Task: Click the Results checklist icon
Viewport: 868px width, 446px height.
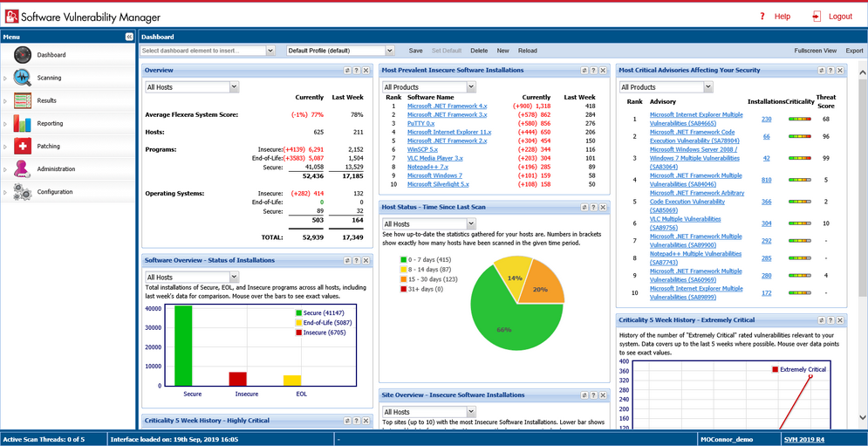Action: 22,100
